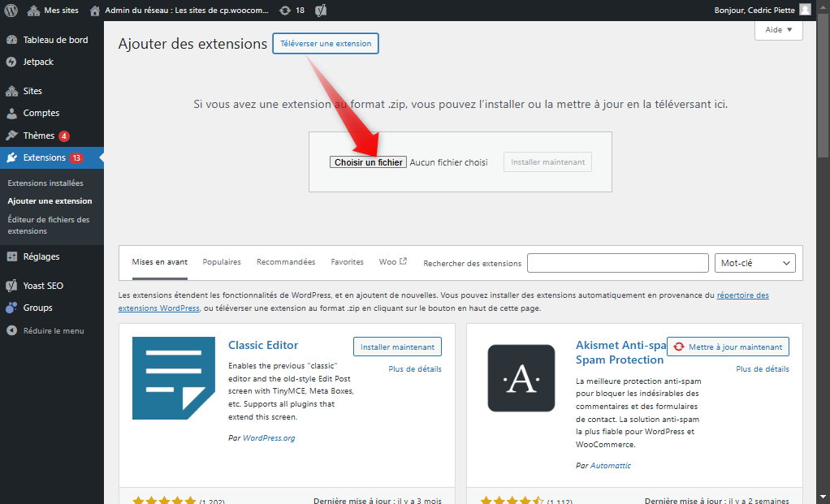The width and height of the screenshot is (830, 504).
Task: Open Plus de détails for Classic Editor
Action: [415, 369]
